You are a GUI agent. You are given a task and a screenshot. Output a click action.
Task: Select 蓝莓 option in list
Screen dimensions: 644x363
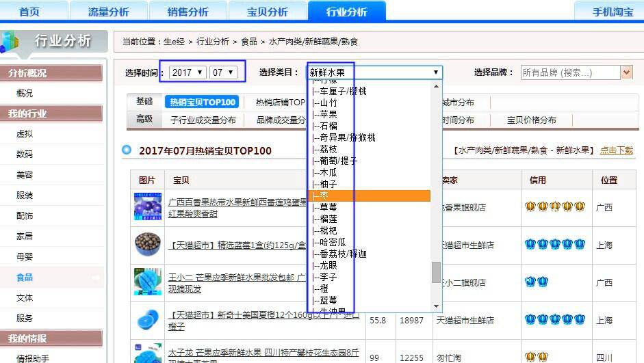point(370,300)
